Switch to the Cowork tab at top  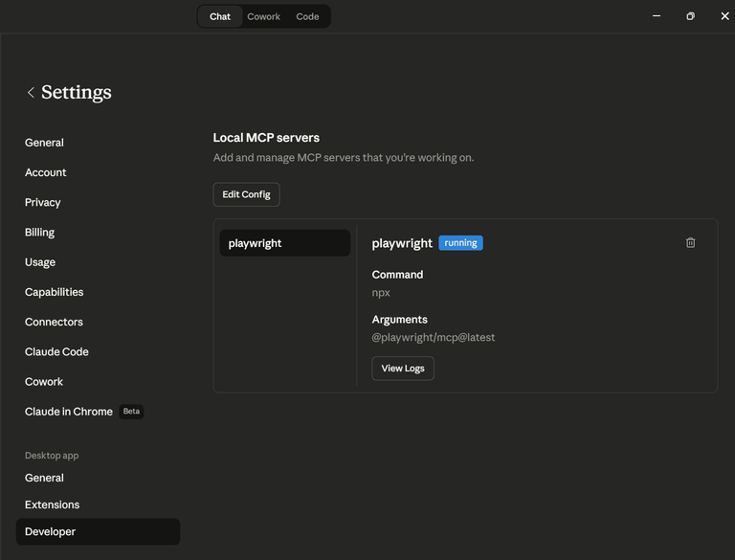263,16
